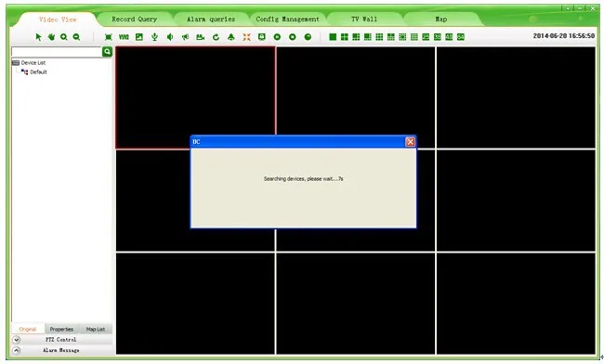604x364 pixels.
Task: Focus the device search input field
Action: point(57,52)
